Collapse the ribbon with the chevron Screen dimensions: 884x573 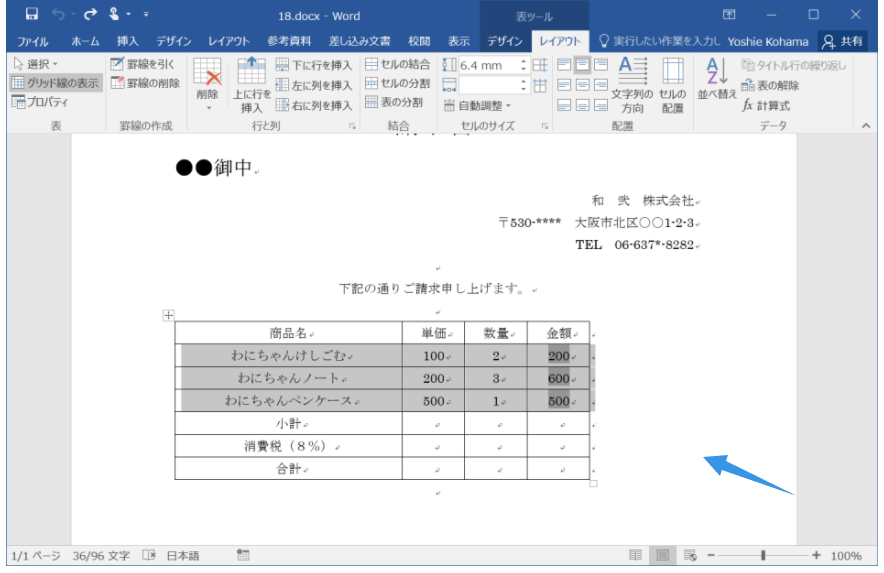[866, 126]
